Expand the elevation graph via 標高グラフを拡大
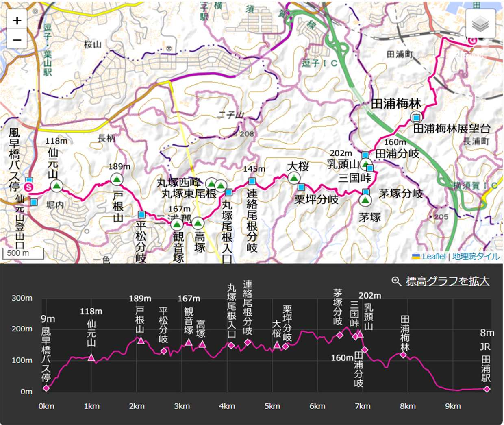Image resolution: width=504 pixels, height=425 pixels. (447, 281)
